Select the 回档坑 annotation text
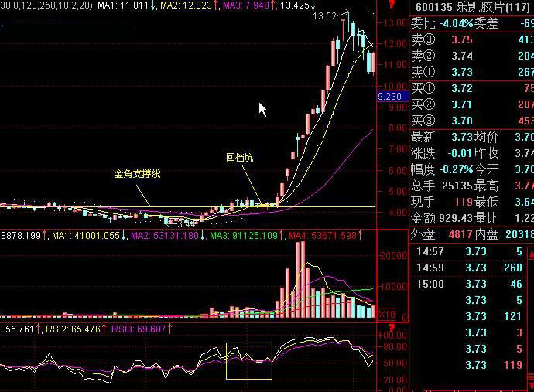Image resolution: width=534 pixels, height=392 pixels. click(x=239, y=157)
